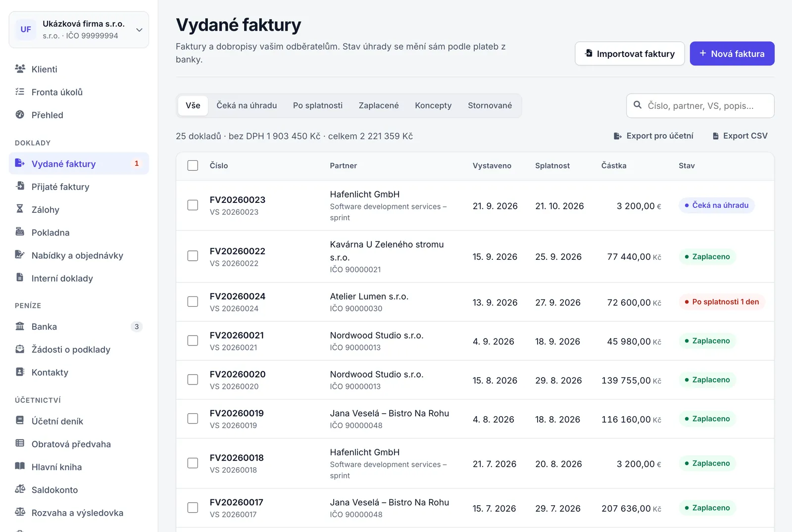Click the Po splatnosti 1 den badge
This screenshot has height=532, width=792.
click(x=722, y=302)
